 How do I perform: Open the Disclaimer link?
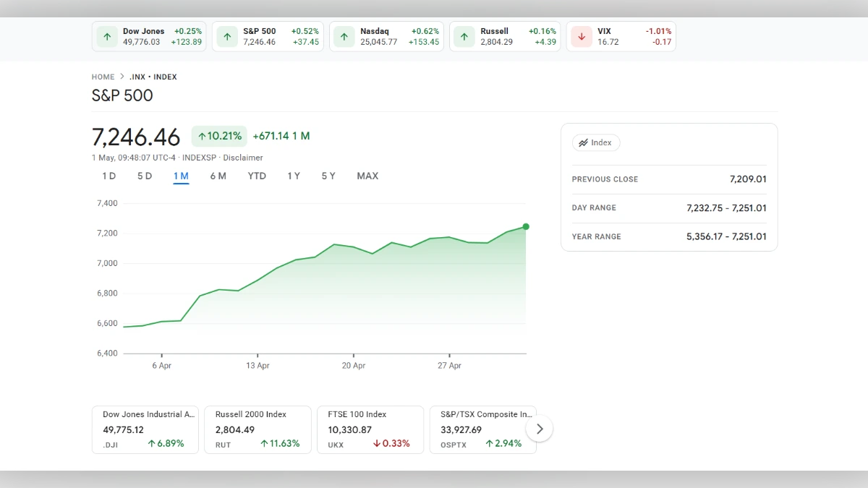point(243,158)
